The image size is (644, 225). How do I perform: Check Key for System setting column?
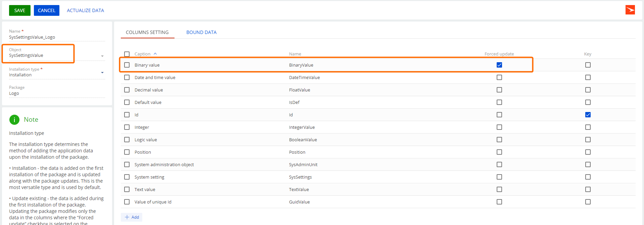coord(588,177)
